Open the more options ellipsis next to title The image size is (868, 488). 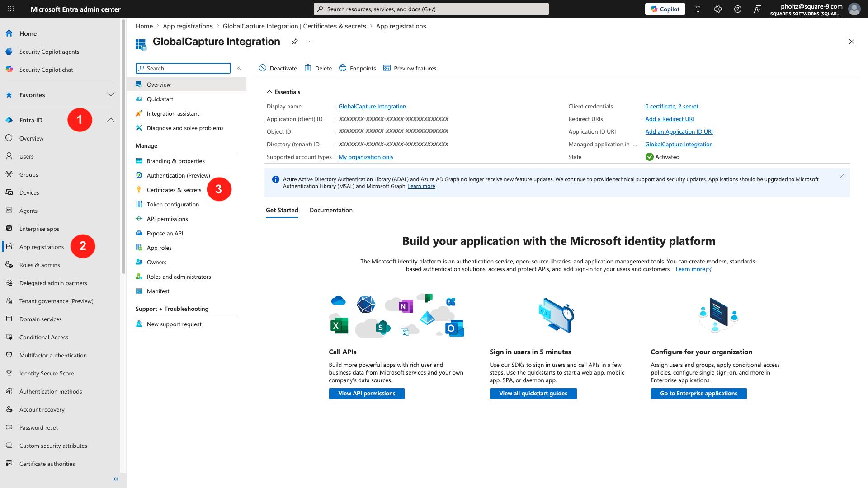coord(309,42)
